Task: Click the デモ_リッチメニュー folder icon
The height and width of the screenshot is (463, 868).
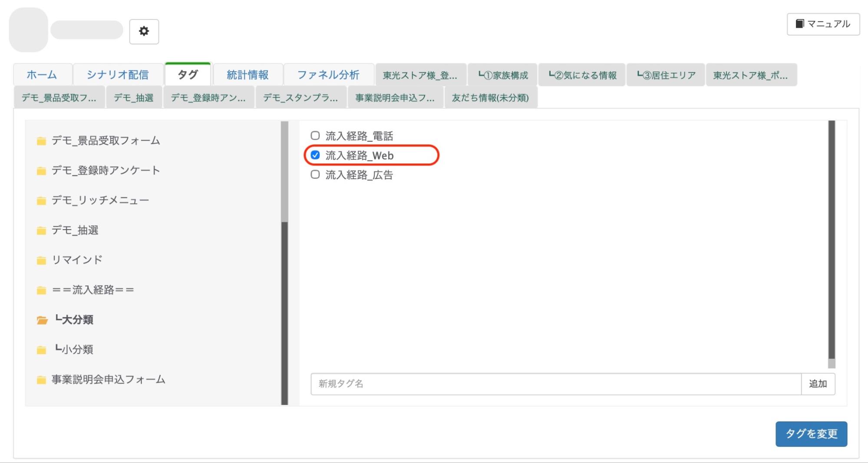Action: click(41, 200)
